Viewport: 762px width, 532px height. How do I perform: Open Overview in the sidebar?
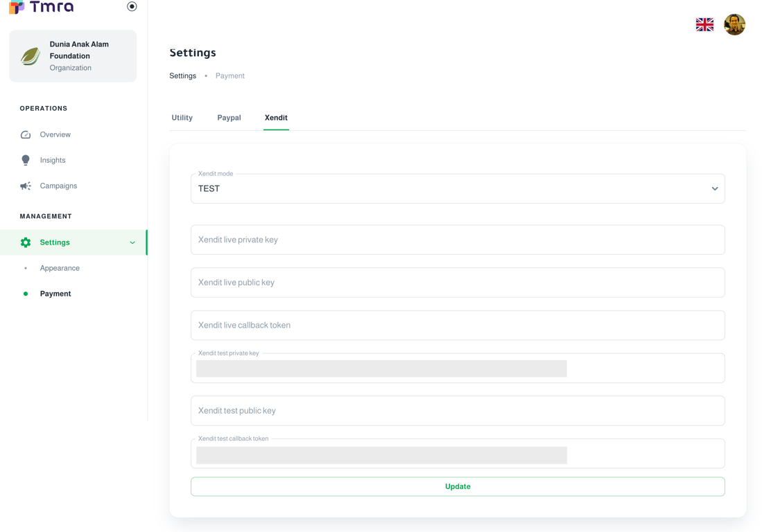(73, 134)
